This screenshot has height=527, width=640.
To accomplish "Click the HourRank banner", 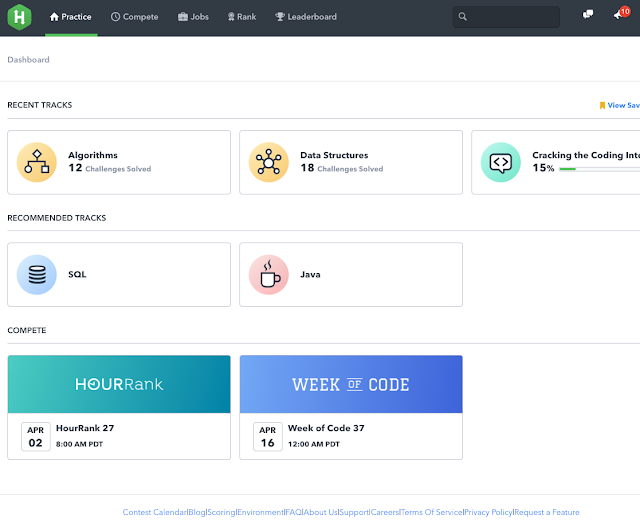I will point(119,384).
